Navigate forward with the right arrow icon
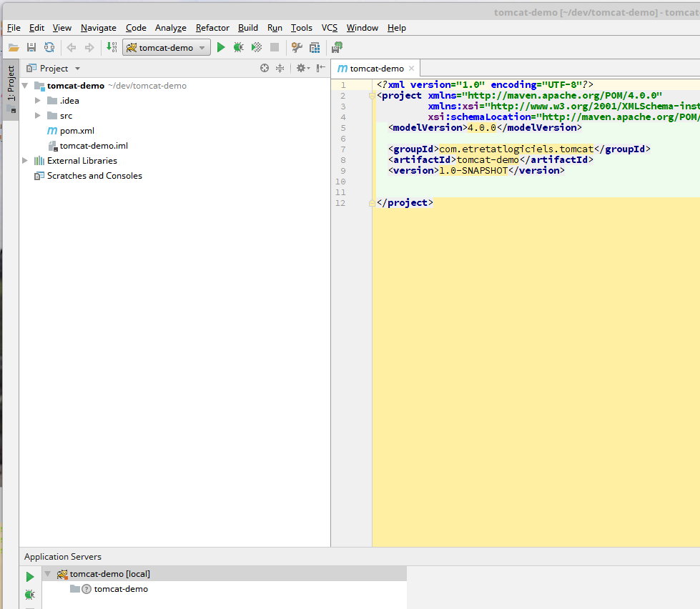This screenshot has height=609, width=700. (x=89, y=47)
